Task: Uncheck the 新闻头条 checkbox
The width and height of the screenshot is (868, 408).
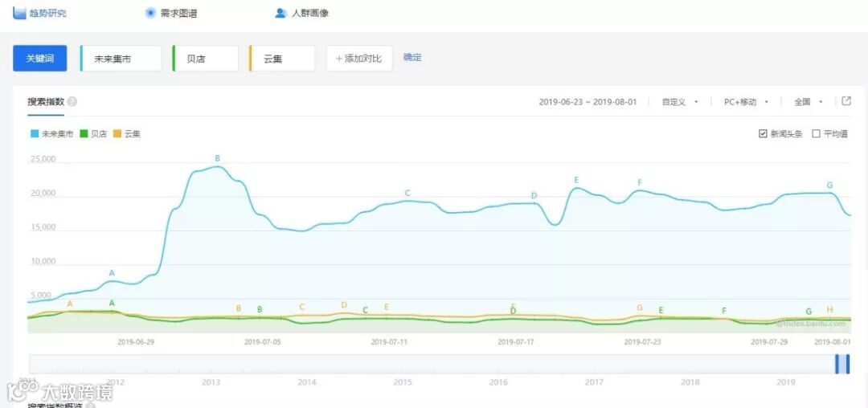Action: (x=763, y=134)
